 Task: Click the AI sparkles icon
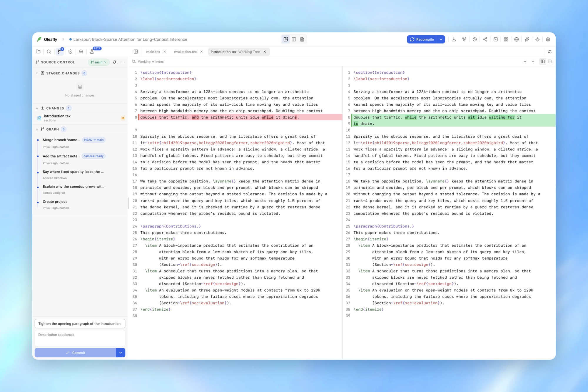point(527,39)
